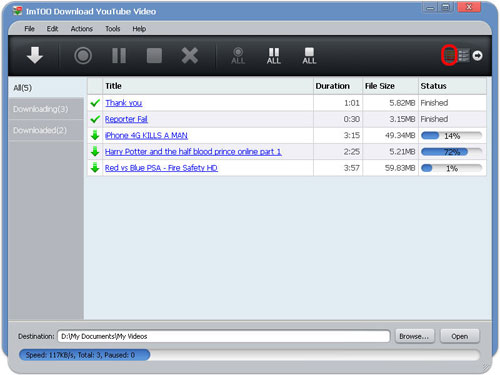The width and height of the screenshot is (500, 375).
Task: Click the Start All button
Action: pos(238,56)
